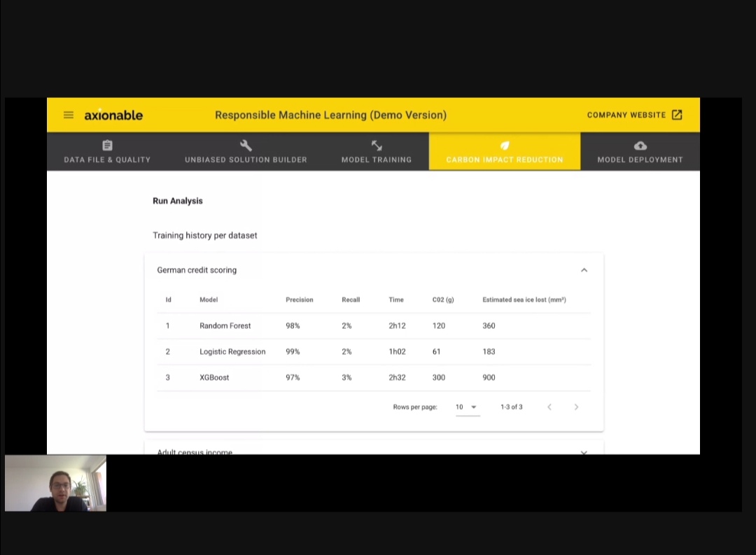Sort by the Precision column header
Image resolution: width=756 pixels, height=555 pixels.
(300, 300)
